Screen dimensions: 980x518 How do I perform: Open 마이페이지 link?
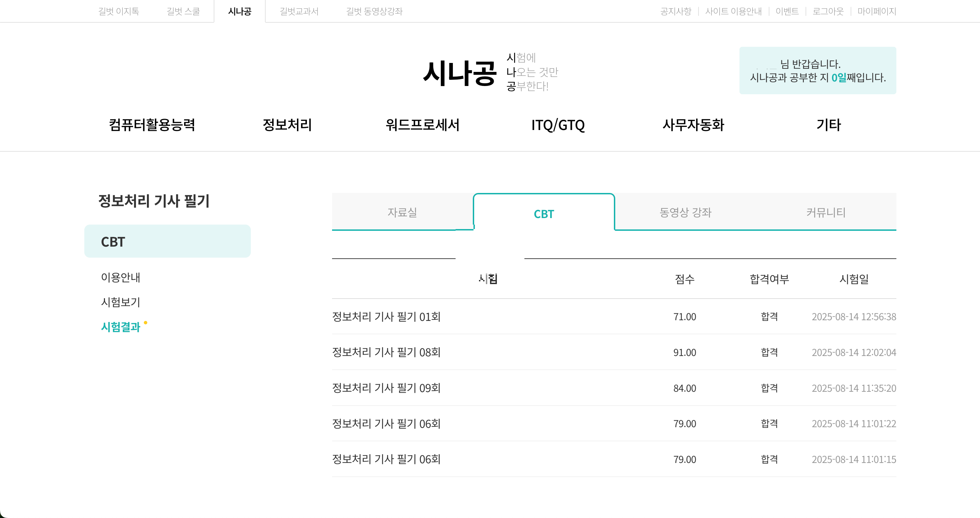pos(876,11)
